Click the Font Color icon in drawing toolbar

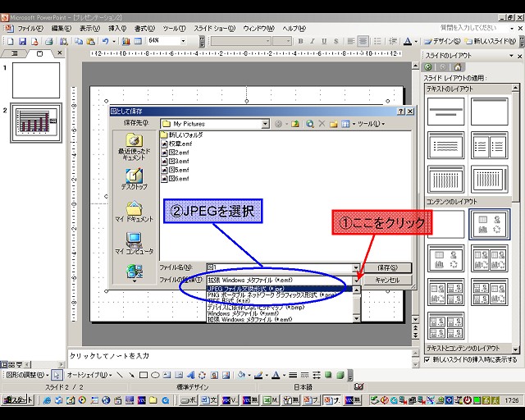pyautogui.click(x=276, y=375)
